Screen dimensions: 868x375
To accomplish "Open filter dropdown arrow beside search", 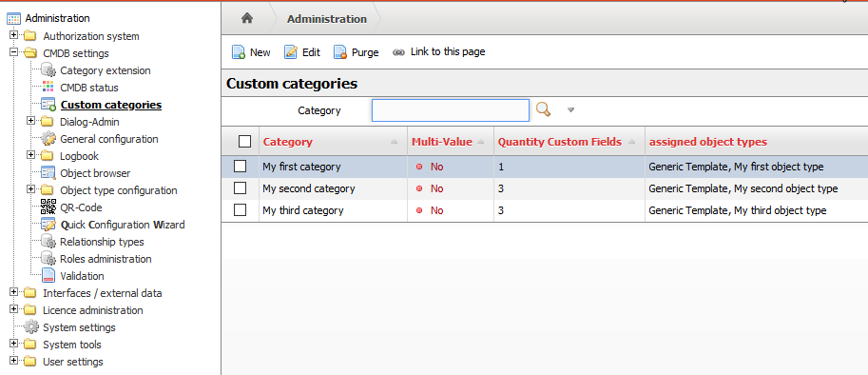I will tap(570, 110).
